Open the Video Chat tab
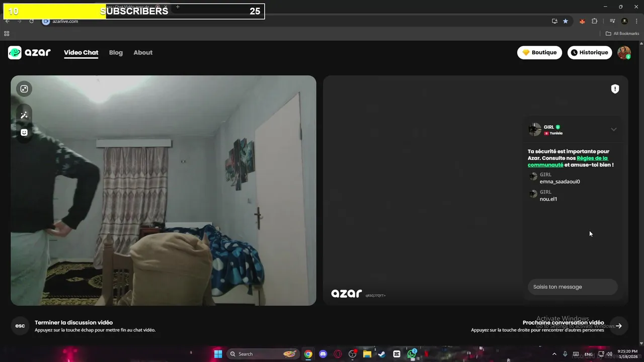The height and width of the screenshot is (362, 644). click(x=81, y=52)
